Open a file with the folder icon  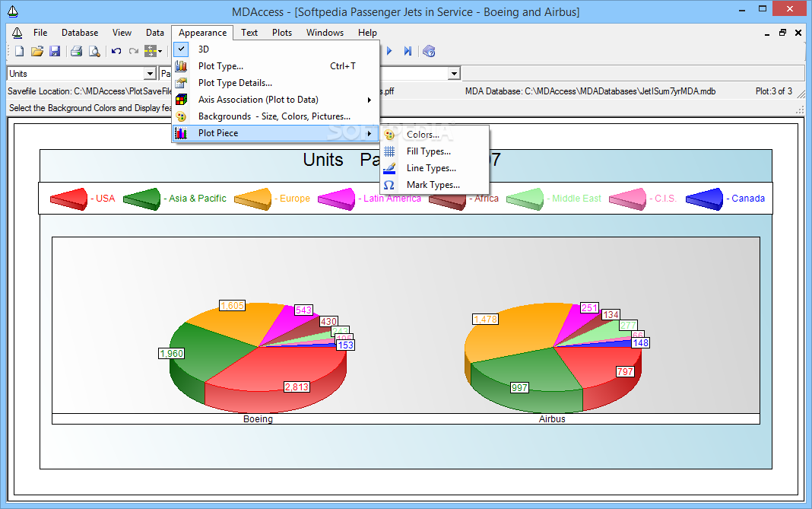tap(36, 51)
